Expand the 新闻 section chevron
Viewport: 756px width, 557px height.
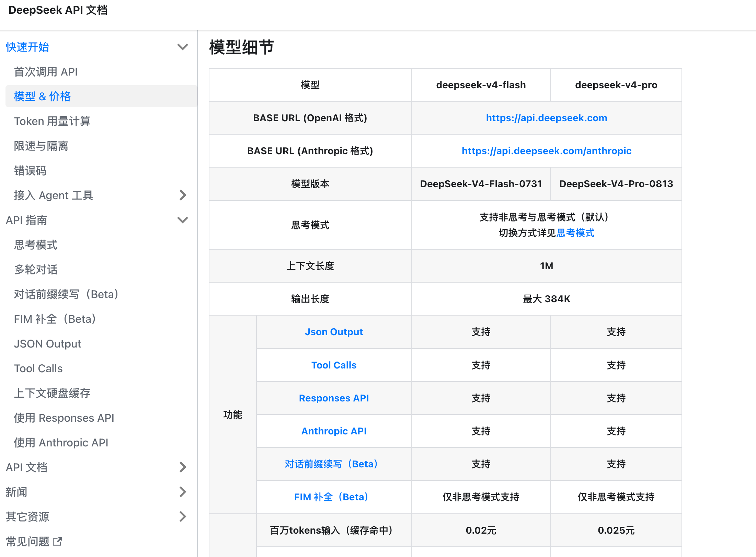point(183,492)
